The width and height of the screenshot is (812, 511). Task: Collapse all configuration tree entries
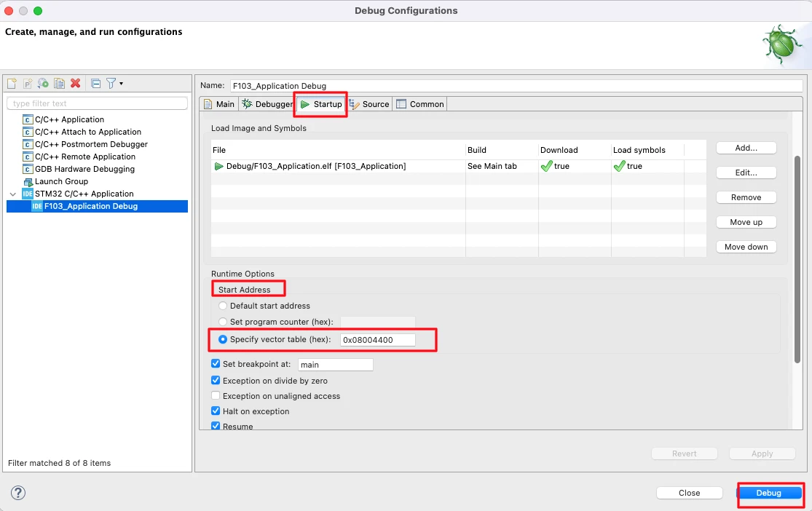(95, 83)
